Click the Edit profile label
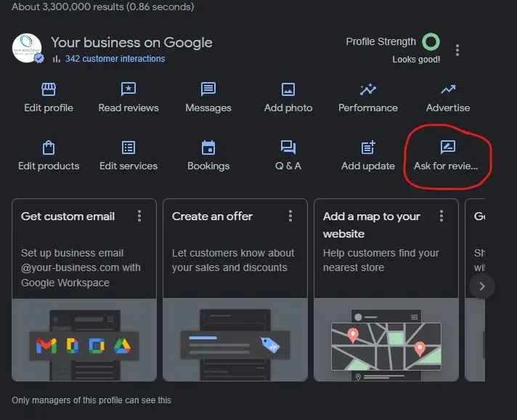Image resolution: width=517 pixels, height=420 pixels. [49, 108]
